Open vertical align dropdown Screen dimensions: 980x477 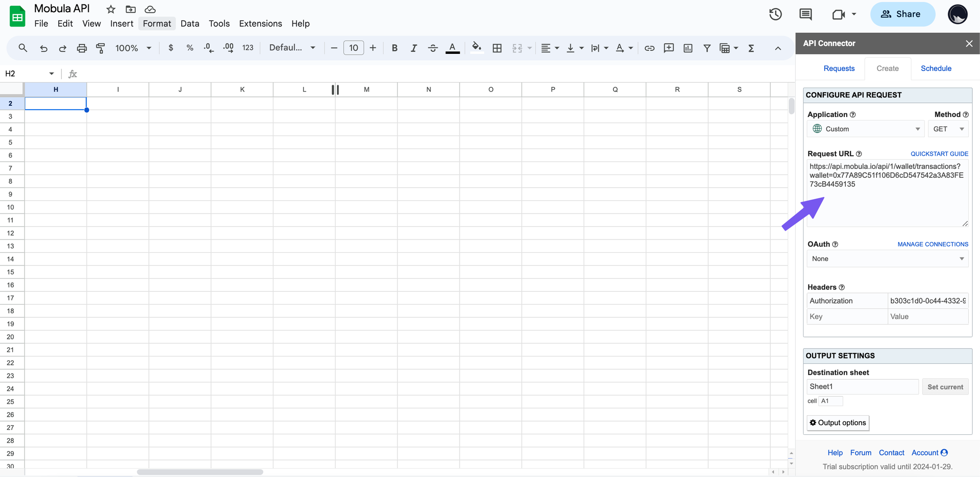575,48
